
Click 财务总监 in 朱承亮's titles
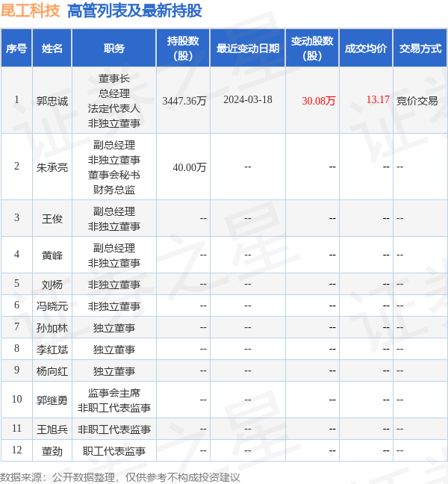coord(114,190)
